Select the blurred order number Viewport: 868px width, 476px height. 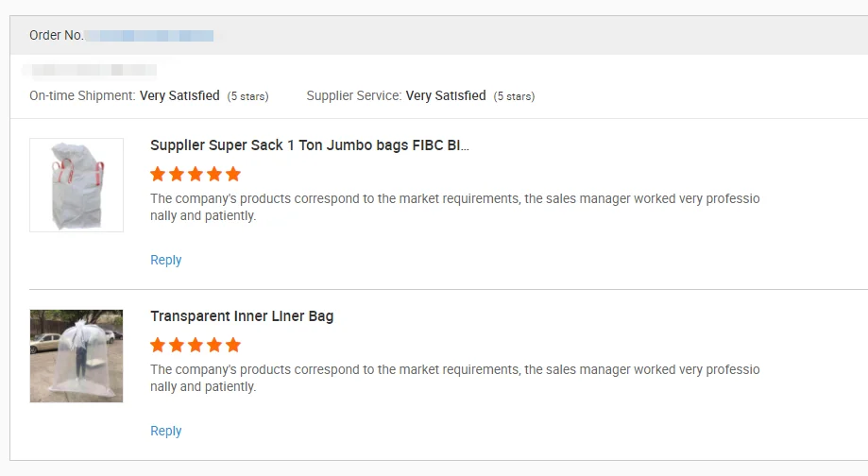tap(149, 35)
